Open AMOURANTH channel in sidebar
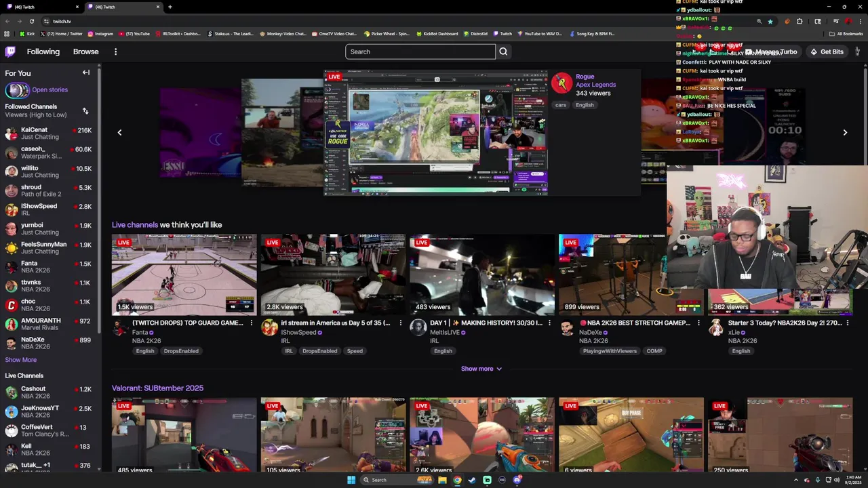The image size is (868, 488). (49, 324)
